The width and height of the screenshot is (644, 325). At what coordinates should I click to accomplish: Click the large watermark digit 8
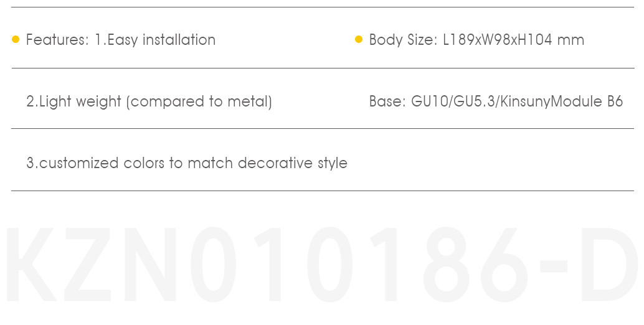click(447, 265)
